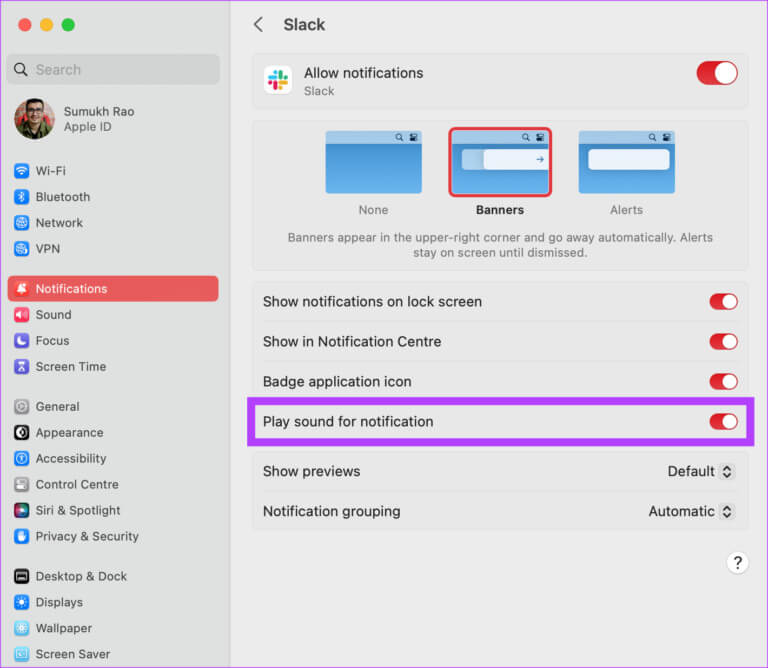Click the Screen Time hourglass icon

click(x=22, y=367)
